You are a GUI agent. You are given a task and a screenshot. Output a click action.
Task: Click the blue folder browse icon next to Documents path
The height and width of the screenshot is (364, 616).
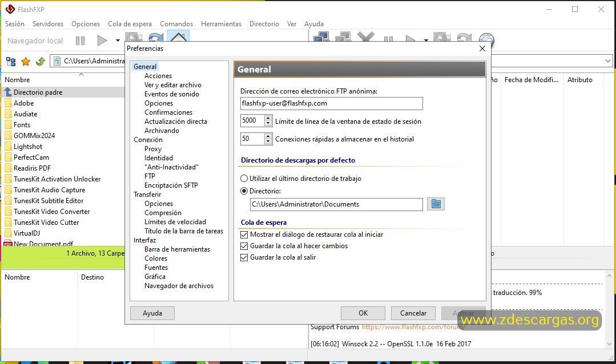(436, 204)
